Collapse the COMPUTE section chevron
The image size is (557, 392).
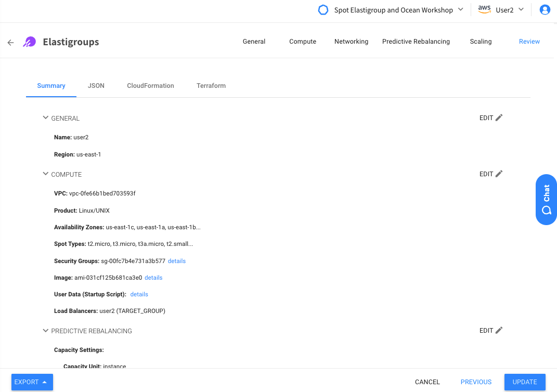[x=45, y=174]
